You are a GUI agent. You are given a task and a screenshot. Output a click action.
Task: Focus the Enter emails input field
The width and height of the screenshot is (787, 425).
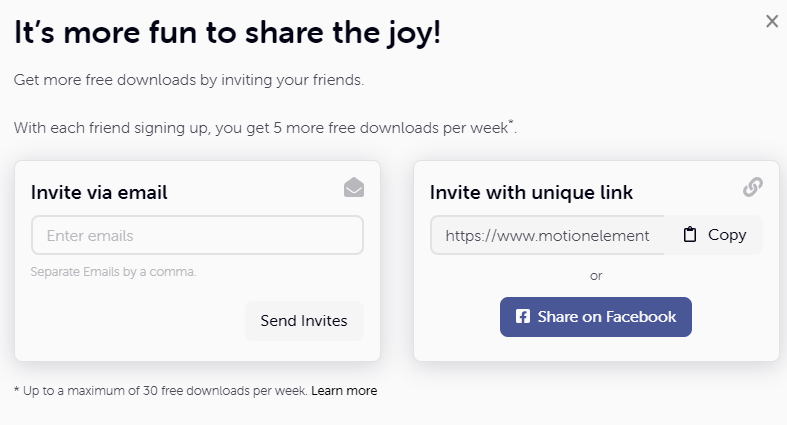(x=197, y=235)
